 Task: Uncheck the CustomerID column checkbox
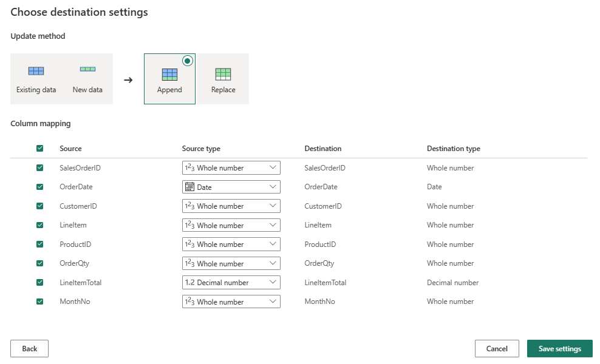click(x=40, y=206)
